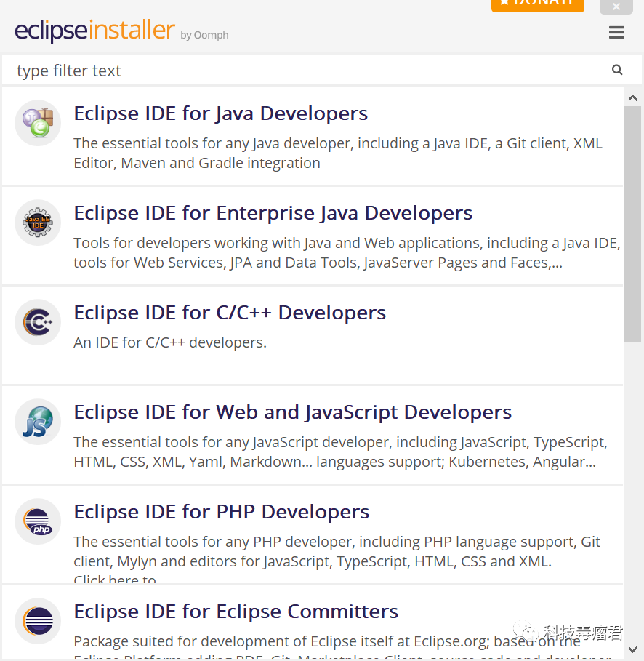644x661 pixels.
Task: Click the scrollbar down arrow
Action: click(x=632, y=649)
